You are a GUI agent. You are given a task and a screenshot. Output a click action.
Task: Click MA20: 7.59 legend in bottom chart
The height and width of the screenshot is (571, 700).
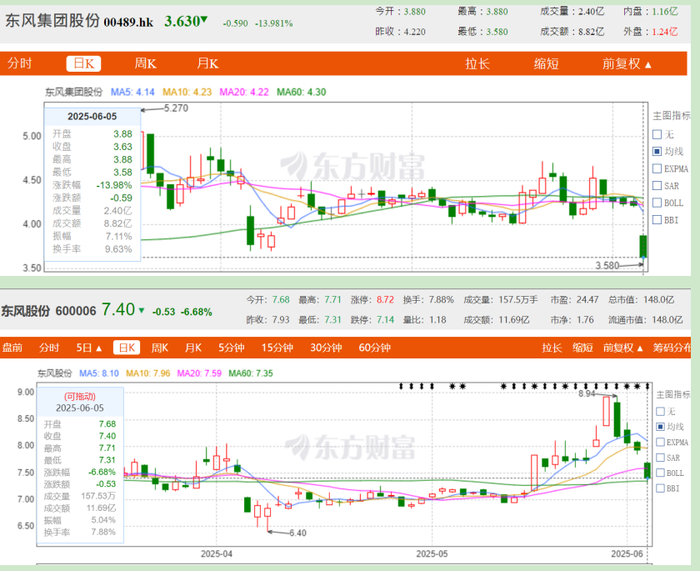(x=199, y=373)
